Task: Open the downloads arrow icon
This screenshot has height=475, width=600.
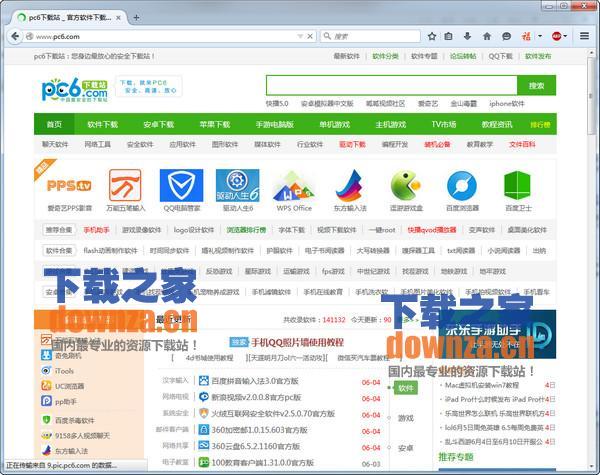Action: (x=467, y=36)
